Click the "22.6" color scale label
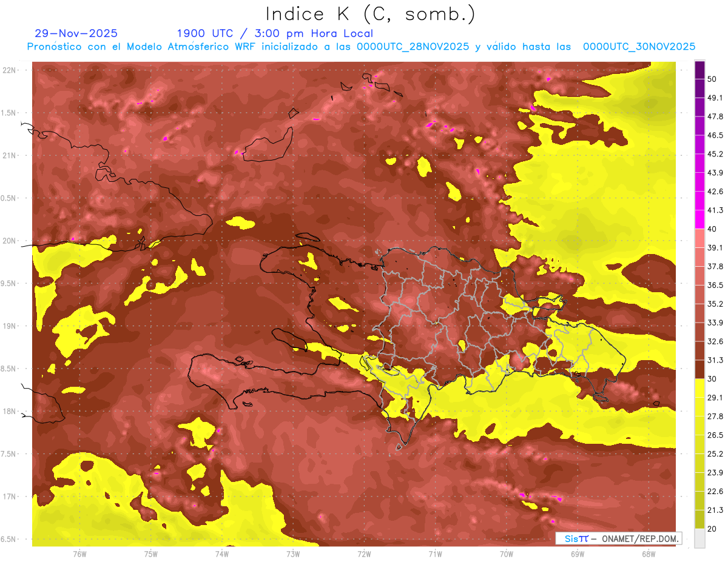Screen dimensions: 728x562 click(x=715, y=491)
